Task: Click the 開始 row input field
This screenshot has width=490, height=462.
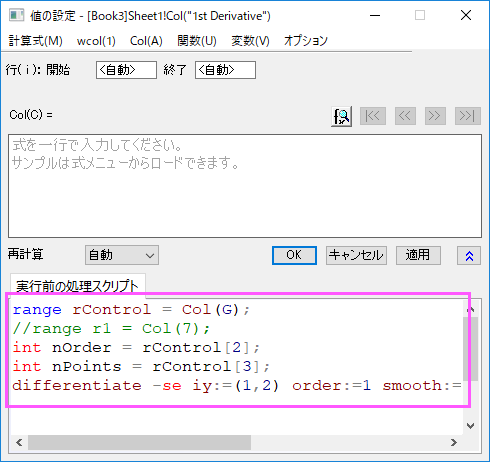Action: coord(126,70)
